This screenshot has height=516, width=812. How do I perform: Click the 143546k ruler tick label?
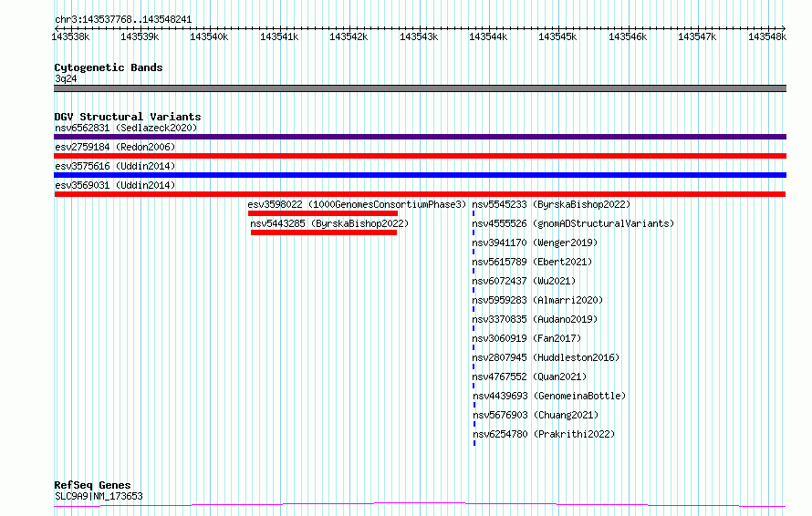point(628,36)
